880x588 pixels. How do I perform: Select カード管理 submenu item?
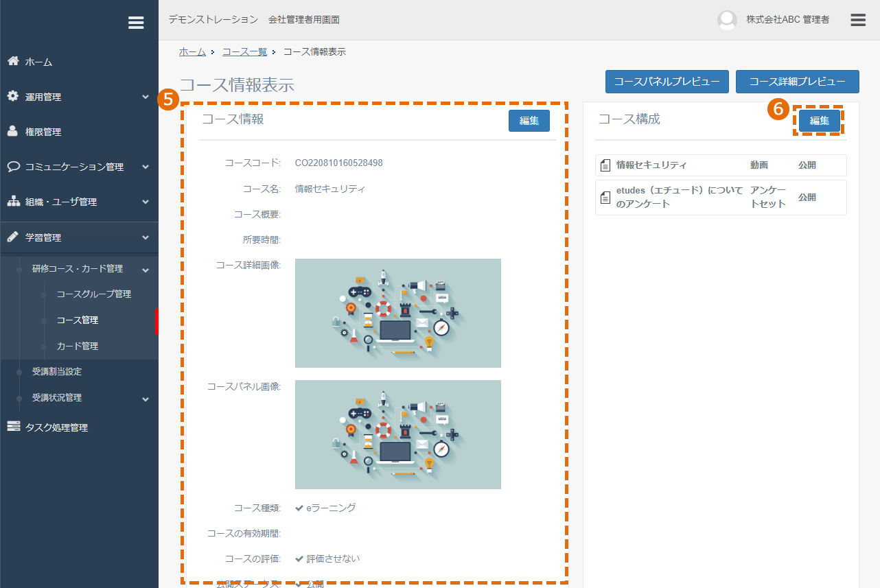pos(78,346)
